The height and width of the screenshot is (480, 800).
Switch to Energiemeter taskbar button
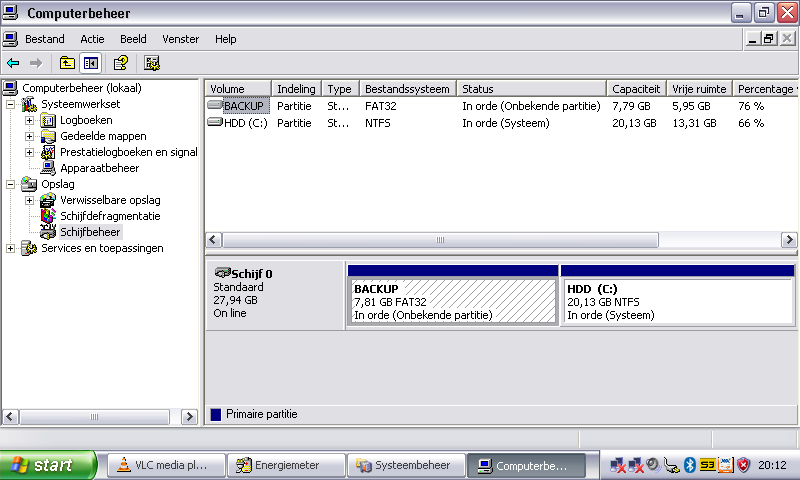286,465
